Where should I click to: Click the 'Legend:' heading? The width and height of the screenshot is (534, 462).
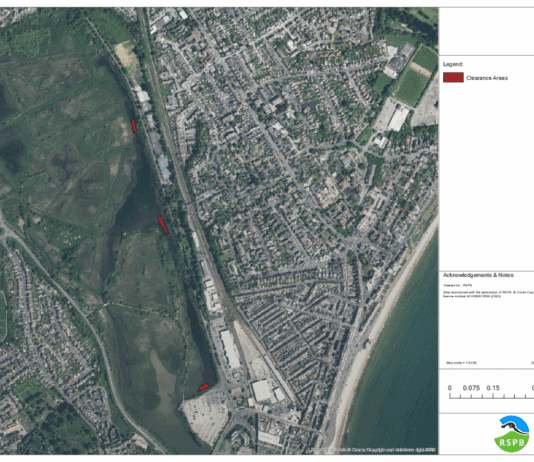(453, 64)
